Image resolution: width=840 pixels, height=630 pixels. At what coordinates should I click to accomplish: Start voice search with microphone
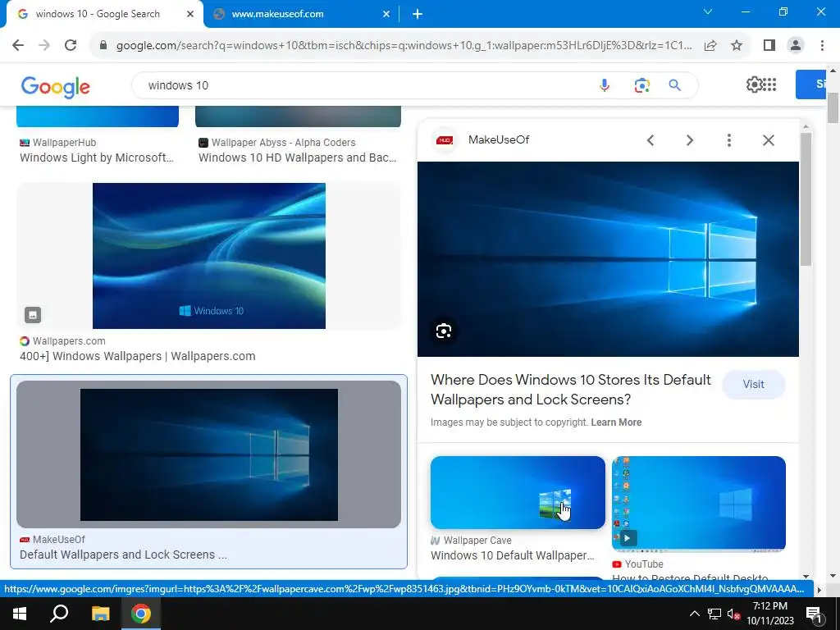(605, 85)
